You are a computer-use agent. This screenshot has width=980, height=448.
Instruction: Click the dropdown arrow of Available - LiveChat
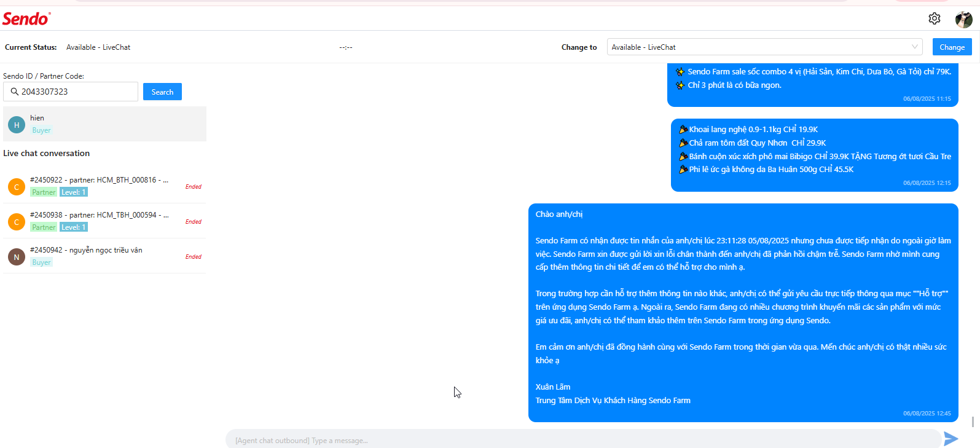click(x=915, y=47)
